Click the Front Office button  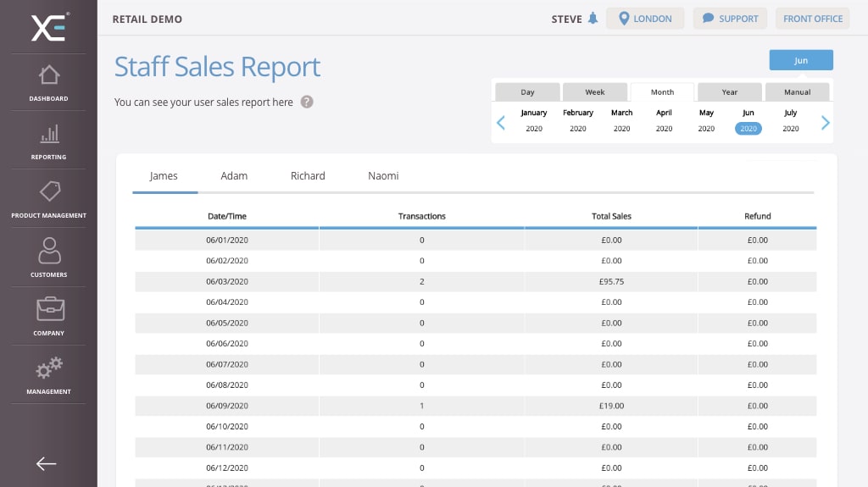(812, 19)
